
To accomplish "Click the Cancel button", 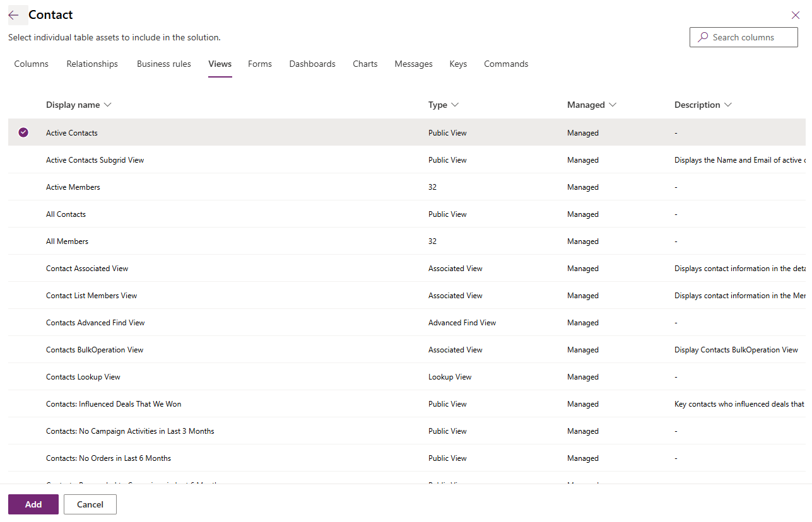I will tap(90, 504).
